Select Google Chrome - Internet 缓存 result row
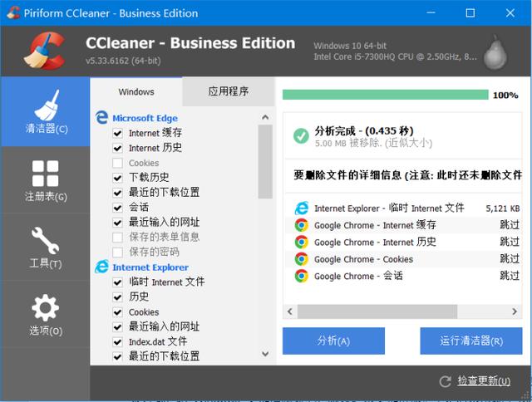The width and height of the screenshot is (532, 402). (x=403, y=225)
